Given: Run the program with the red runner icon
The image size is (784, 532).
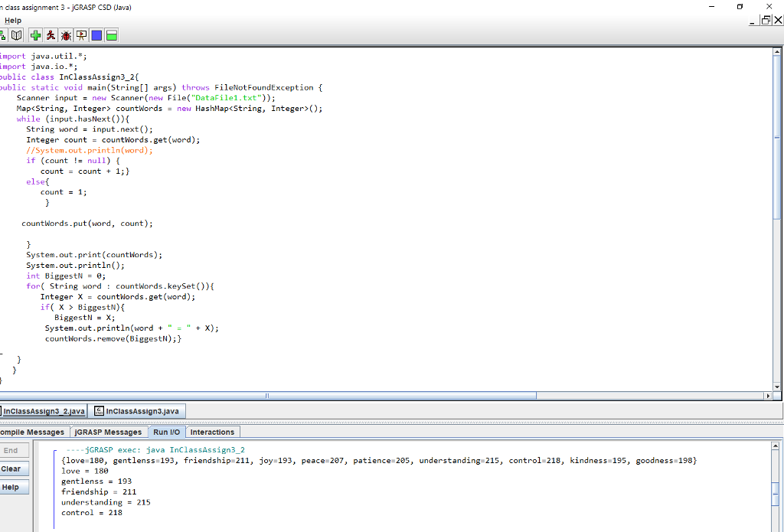Looking at the screenshot, I should (51, 35).
